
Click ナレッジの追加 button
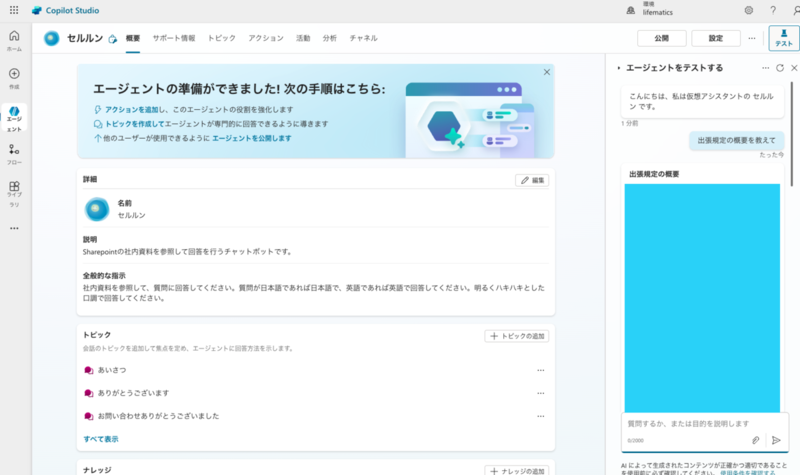pyautogui.click(x=517, y=471)
